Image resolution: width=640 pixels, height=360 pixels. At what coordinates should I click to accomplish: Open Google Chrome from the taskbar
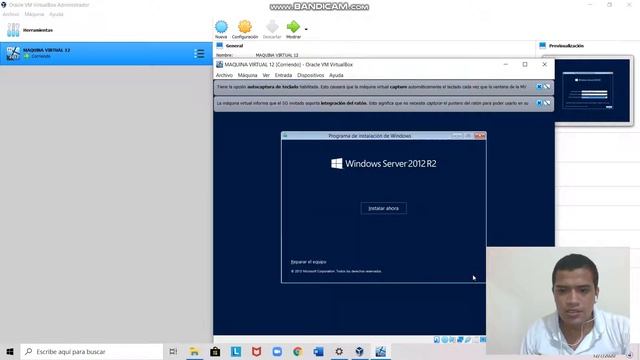[x=298, y=351]
